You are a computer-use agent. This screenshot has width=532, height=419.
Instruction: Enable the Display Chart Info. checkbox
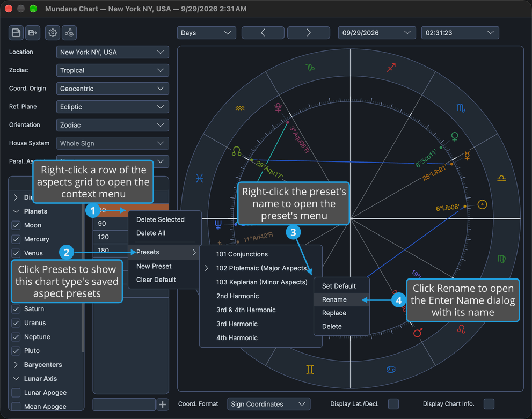(x=489, y=404)
